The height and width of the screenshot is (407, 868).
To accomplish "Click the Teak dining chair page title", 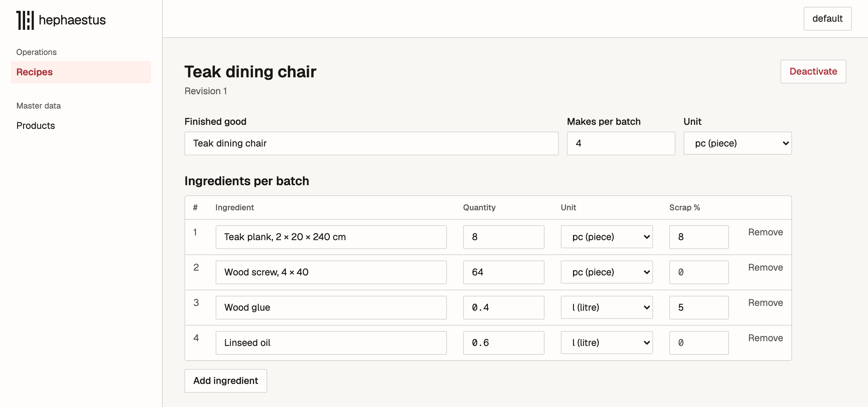I will (250, 72).
